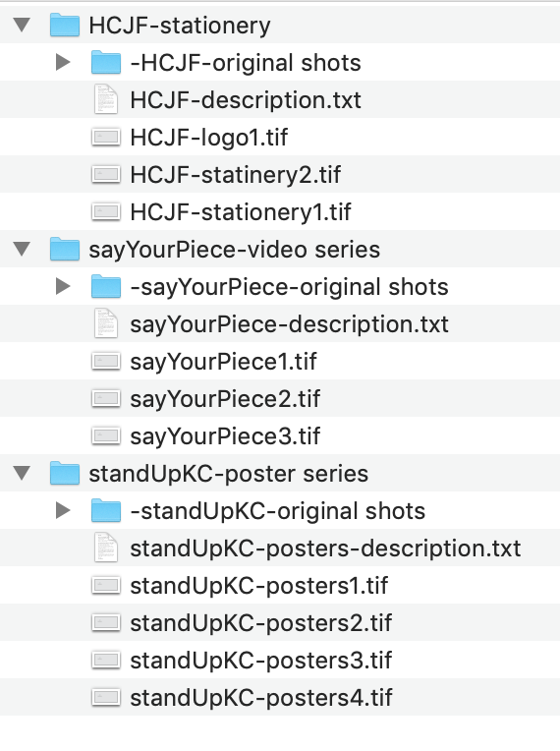Collapse the HCJF-stationery folder disclosure triangle

(x=22, y=25)
